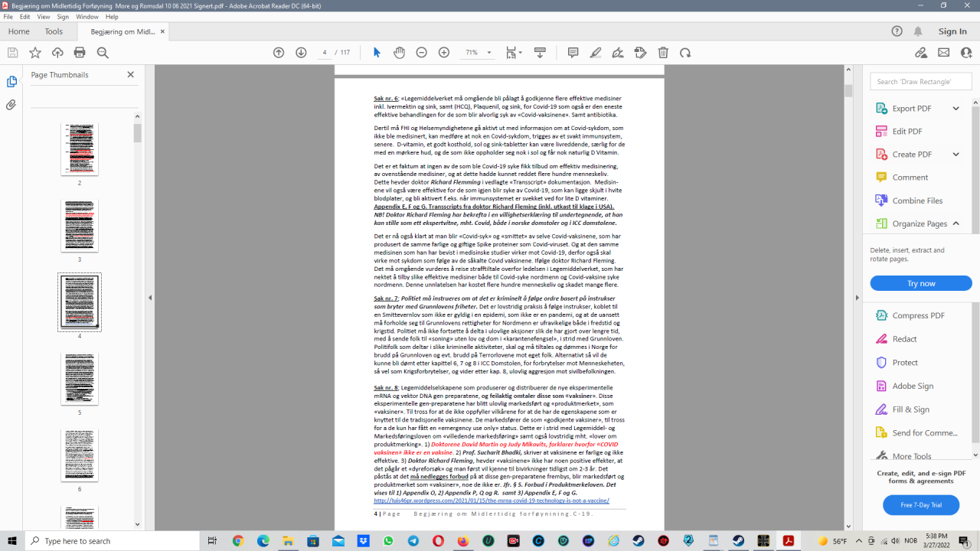The height and width of the screenshot is (551, 980).
Task: Expand Create PDF options
Action: [955, 155]
